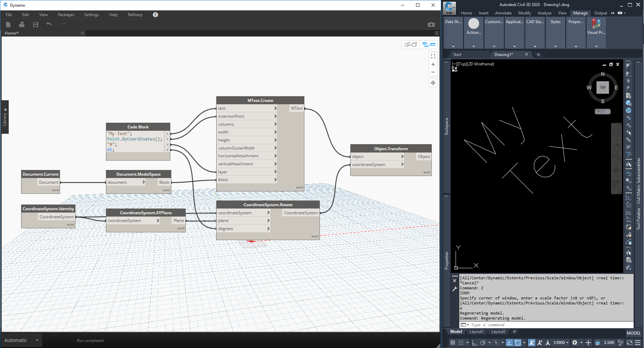Click the Undo arrow in Dynamo toolbar
Screen dimensions: 644x348
(x=49, y=24)
